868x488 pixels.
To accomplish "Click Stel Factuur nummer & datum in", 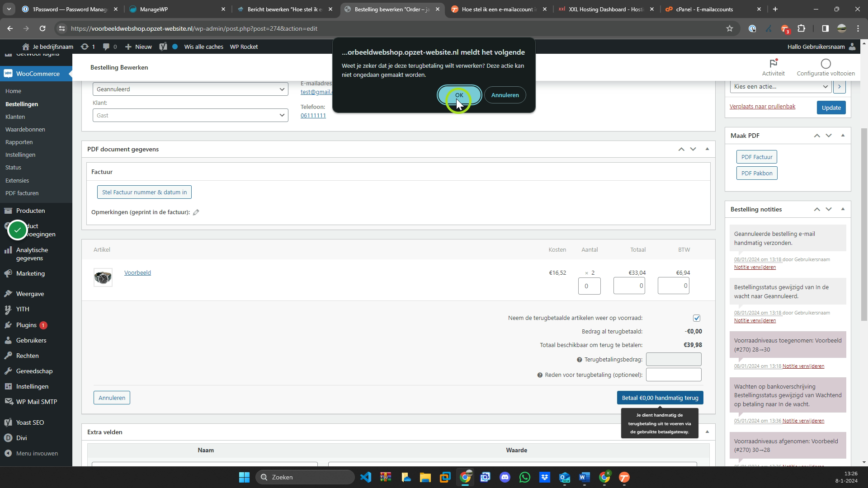I will point(144,192).
